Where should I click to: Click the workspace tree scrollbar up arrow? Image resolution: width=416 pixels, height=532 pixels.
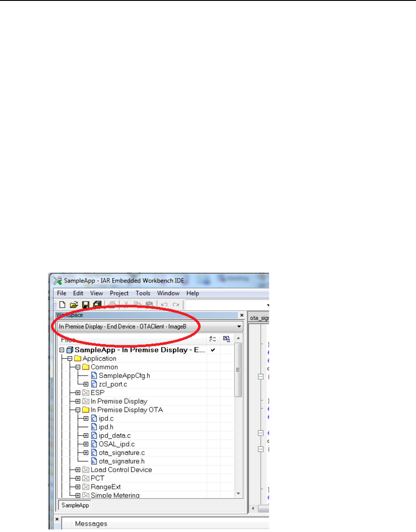tap(238, 338)
